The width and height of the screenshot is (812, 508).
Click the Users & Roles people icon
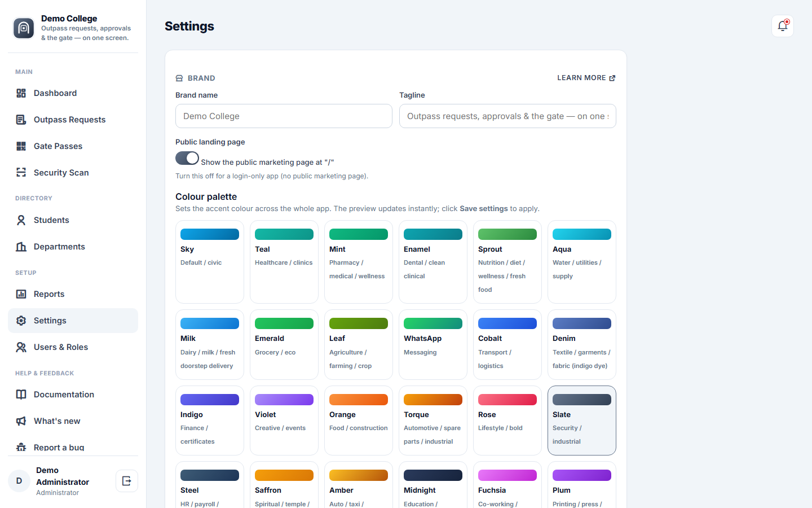tap(21, 347)
